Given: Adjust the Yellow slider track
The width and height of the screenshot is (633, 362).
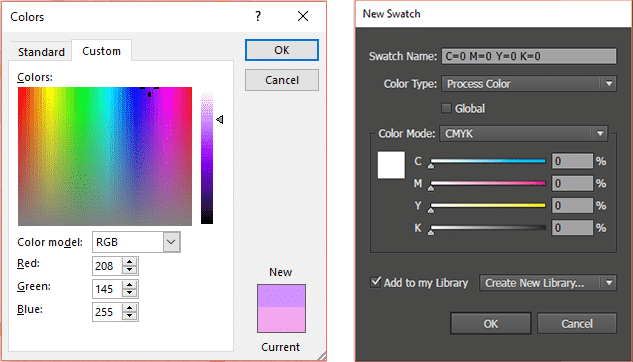Looking at the screenshot, I should 488,205.
